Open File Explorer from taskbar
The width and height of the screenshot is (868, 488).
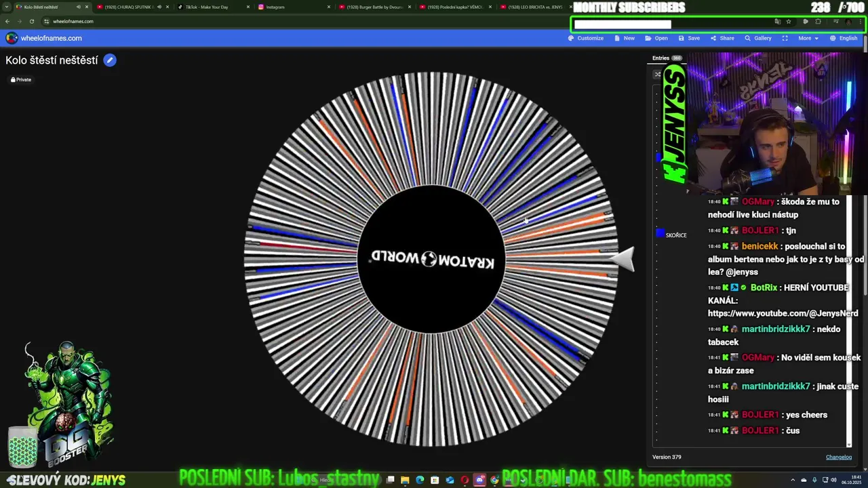coord(404,480)
